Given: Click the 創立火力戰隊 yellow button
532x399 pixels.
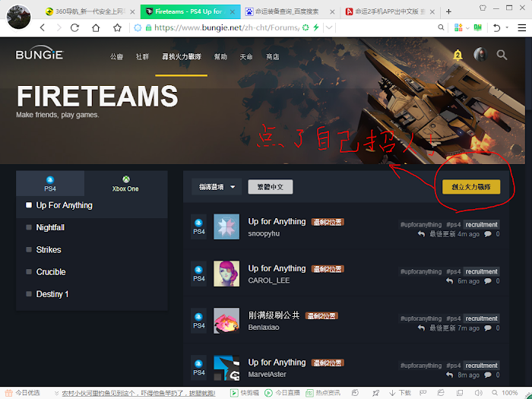Looking at the screenshot, I should [471, 187].
